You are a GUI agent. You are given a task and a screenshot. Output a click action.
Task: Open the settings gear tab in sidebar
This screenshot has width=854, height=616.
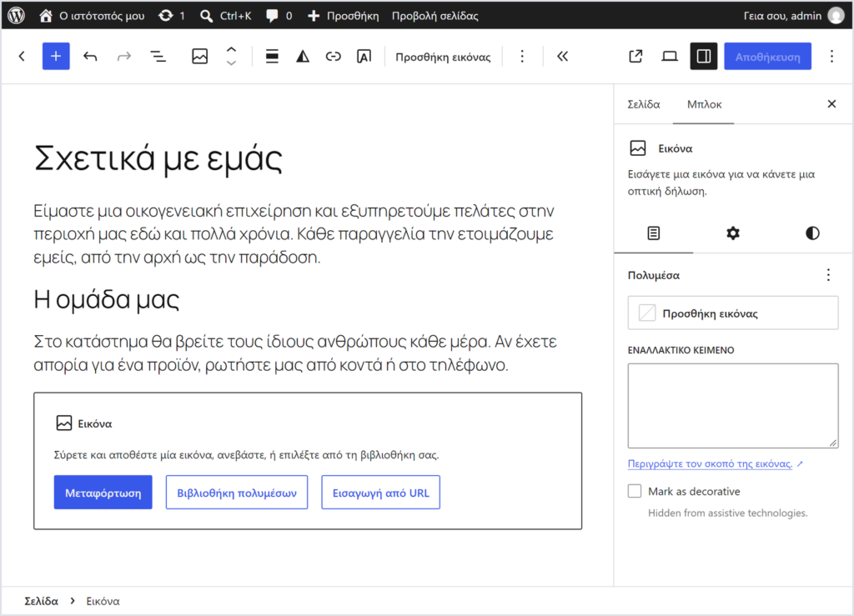pos(733,233)
